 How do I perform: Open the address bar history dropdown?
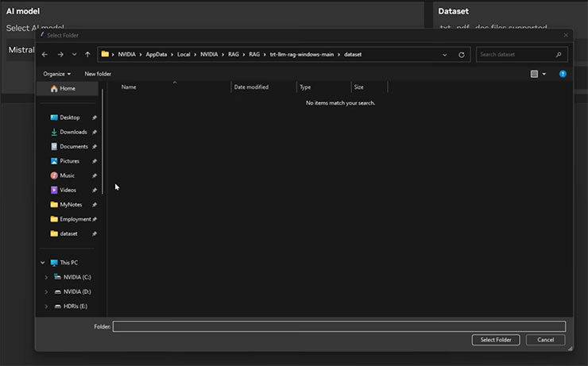click(445, 55)
